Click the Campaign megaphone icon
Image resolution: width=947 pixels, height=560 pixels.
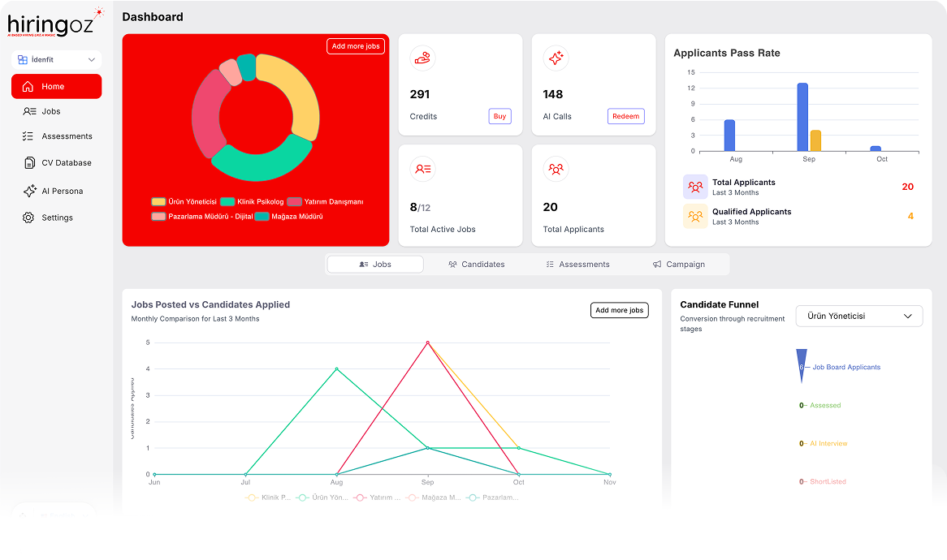[x=657, y=265]
